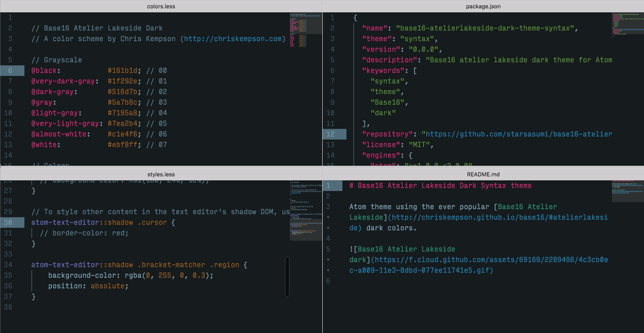Select the styles.less pane tab
Viewport: 644px width, 333px height.
(x=161, y=174)
